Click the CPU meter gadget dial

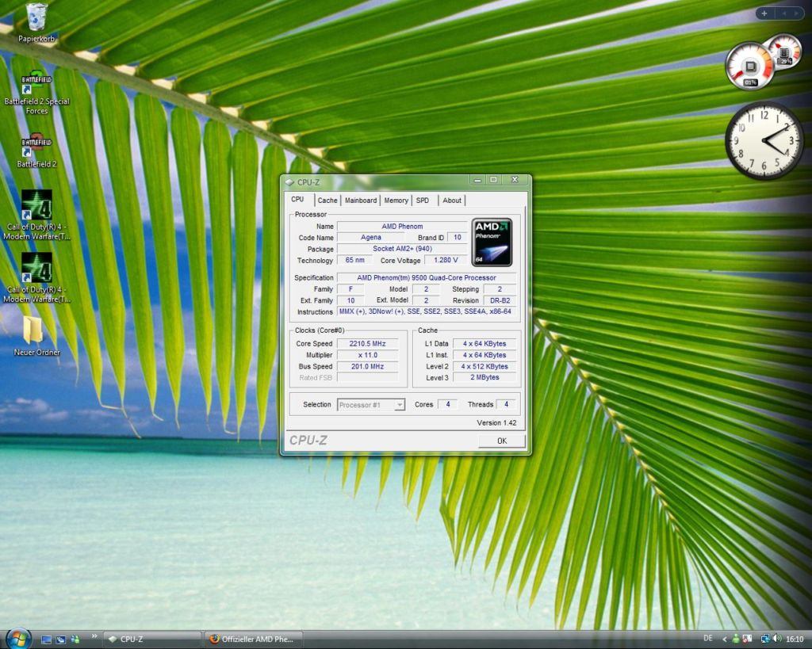[749, 67]
